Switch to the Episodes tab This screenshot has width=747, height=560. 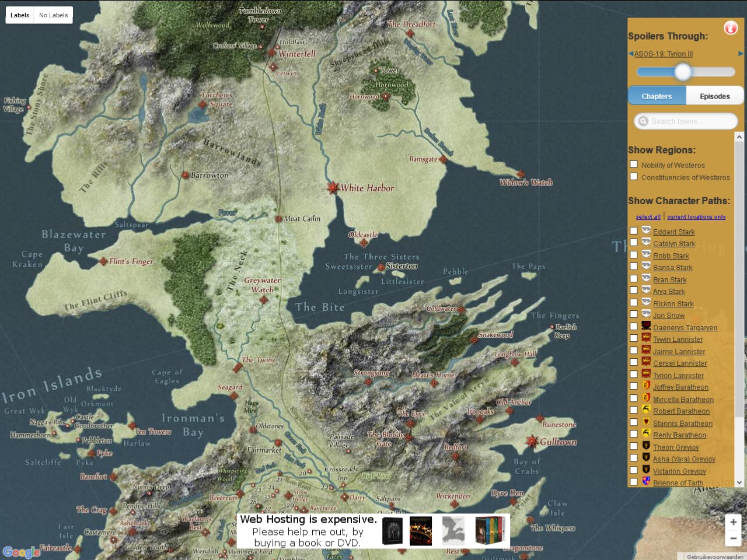pyautogui.click(x=715, y=96)
